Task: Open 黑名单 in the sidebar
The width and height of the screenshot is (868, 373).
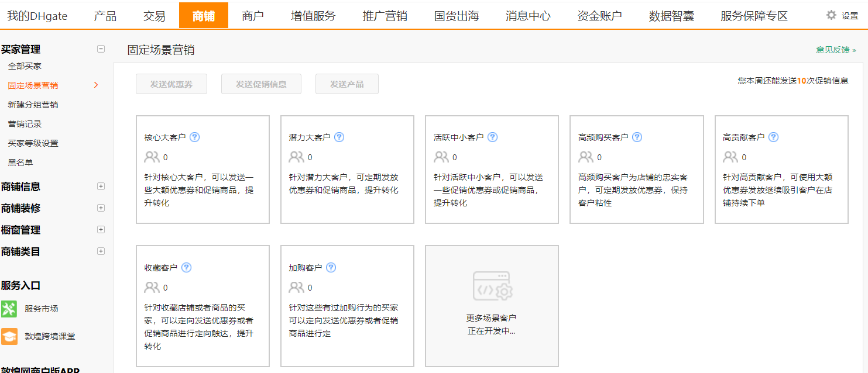Action: tap(20, 163)
